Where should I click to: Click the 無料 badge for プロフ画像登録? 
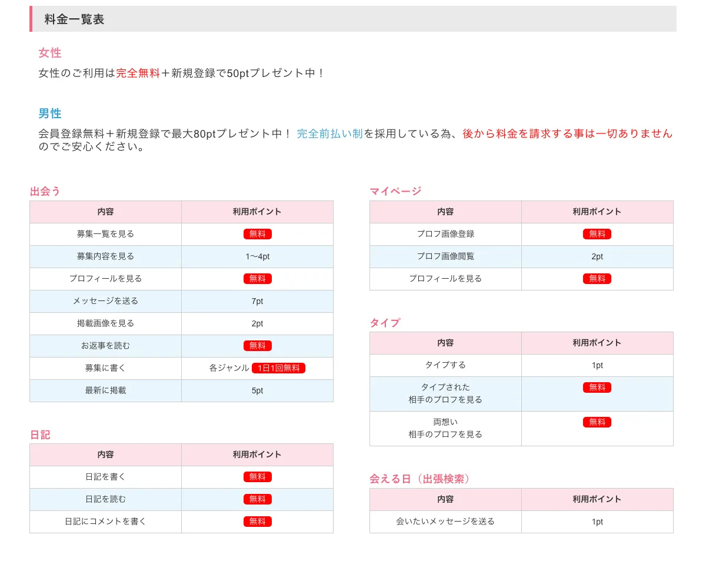tap(597, 234)
